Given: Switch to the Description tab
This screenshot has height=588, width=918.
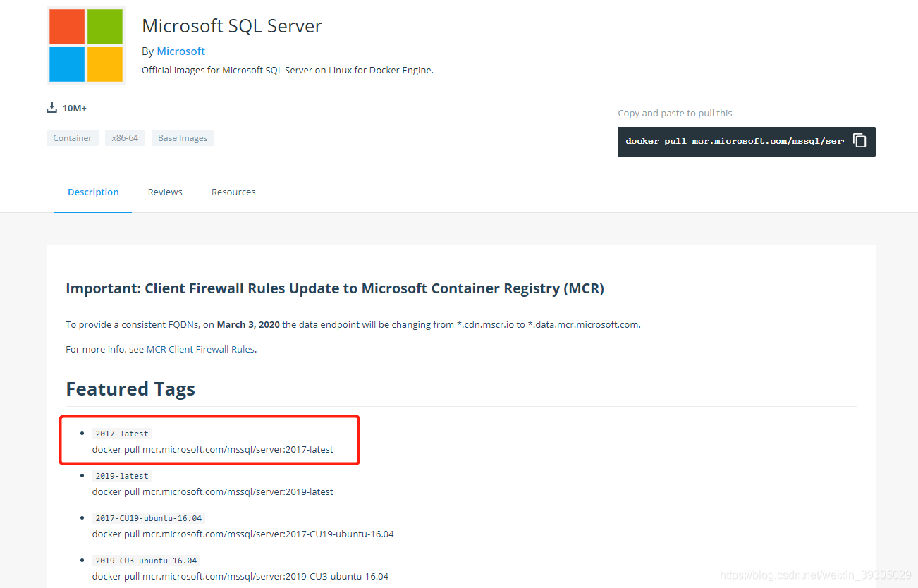Looking at the screenshot, I should [x=93, y=192].
